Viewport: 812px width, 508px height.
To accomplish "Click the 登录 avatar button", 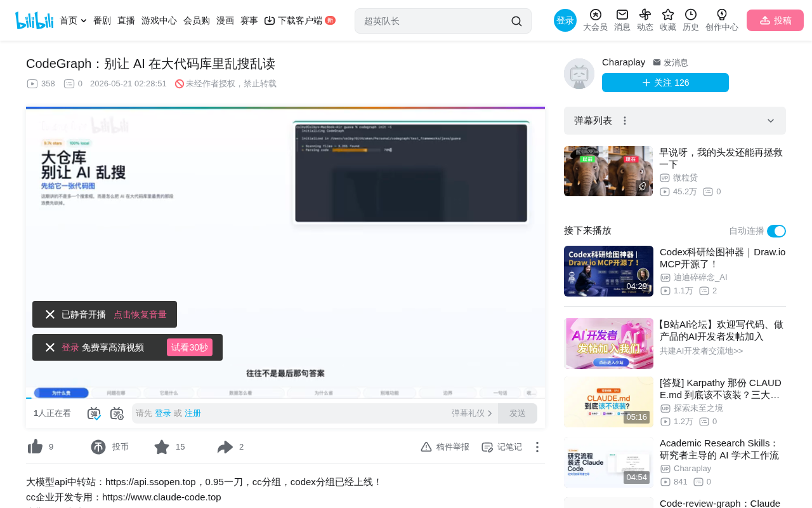I will [x=565, y=20].
